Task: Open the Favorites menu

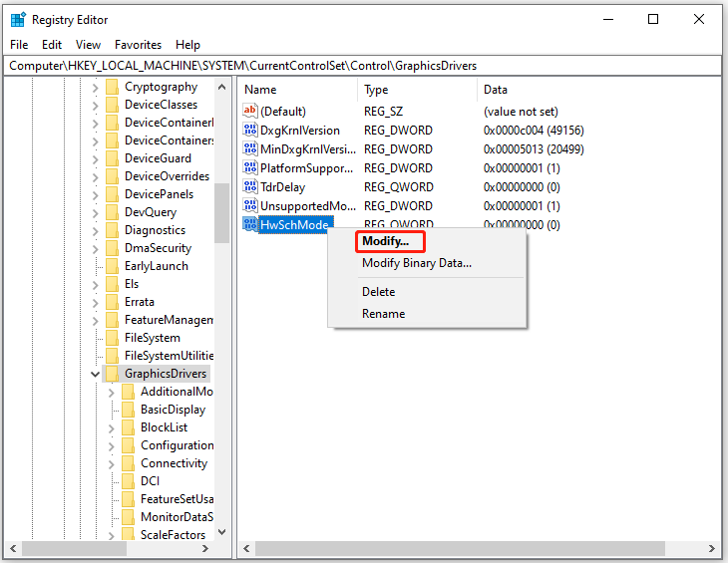Action: (138, 45)
